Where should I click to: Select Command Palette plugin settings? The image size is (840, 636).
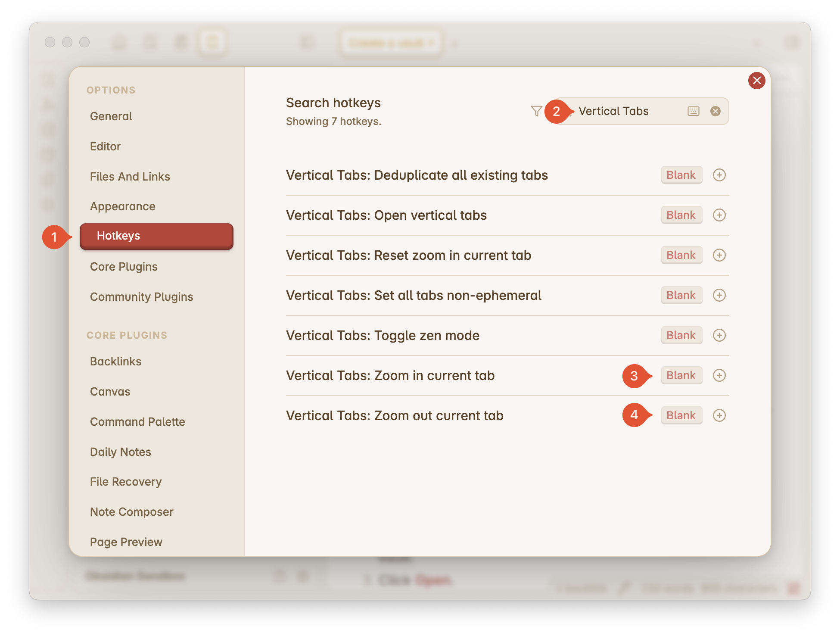pos(137,422)
